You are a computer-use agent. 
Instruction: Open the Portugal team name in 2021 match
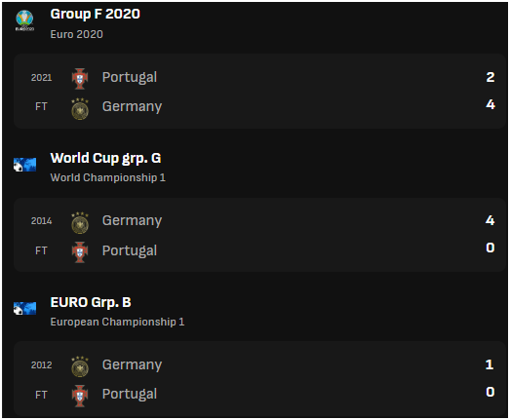(x=130, y=77)
